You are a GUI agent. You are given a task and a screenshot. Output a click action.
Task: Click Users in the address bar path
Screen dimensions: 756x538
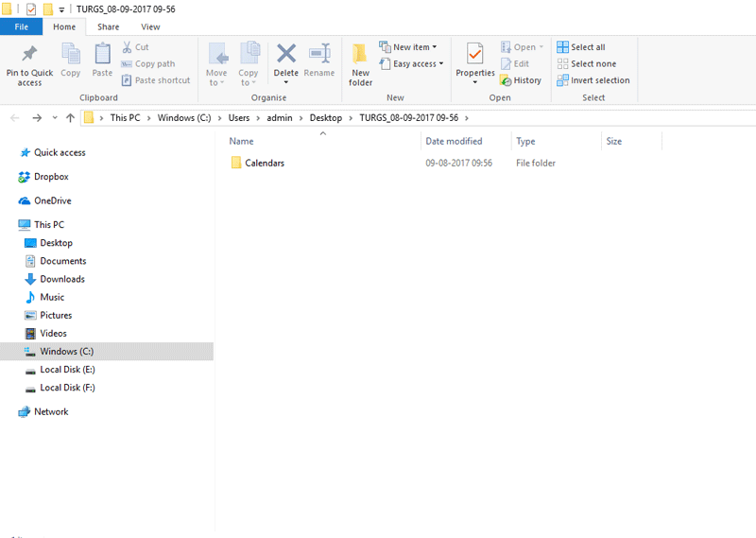point(239,118)
